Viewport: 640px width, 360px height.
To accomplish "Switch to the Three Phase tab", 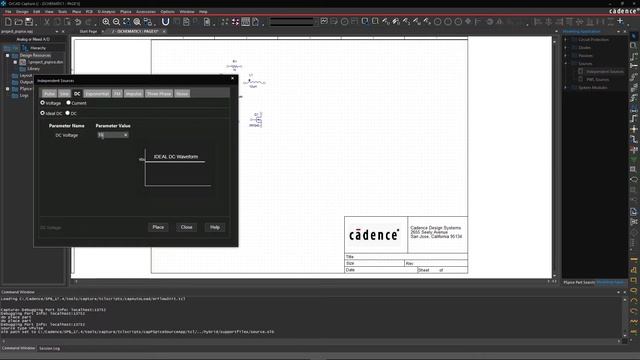I will [x=159, y=93].
